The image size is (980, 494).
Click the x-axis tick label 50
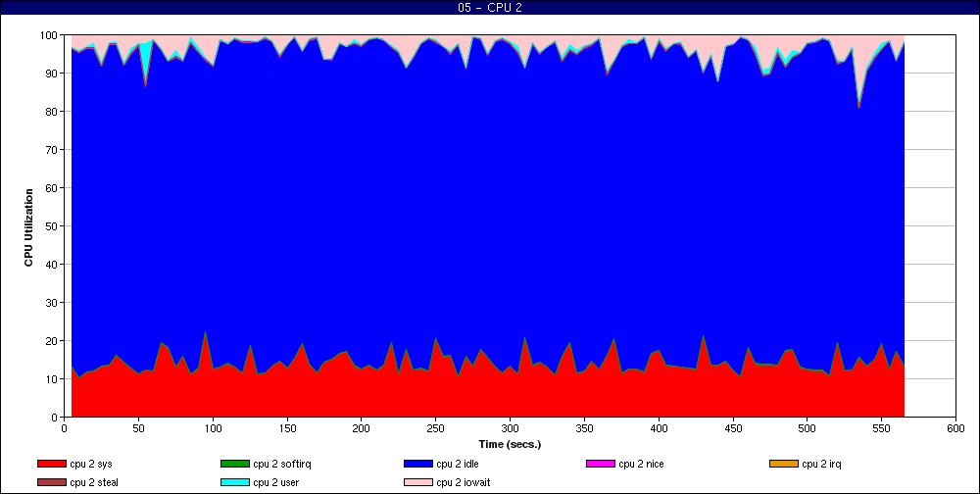click(139, 428)
